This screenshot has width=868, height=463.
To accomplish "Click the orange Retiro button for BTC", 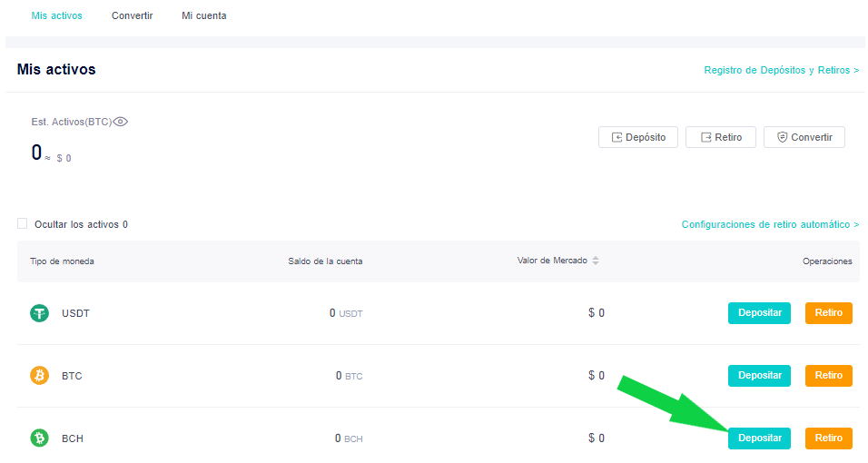I will pos(828,376).
